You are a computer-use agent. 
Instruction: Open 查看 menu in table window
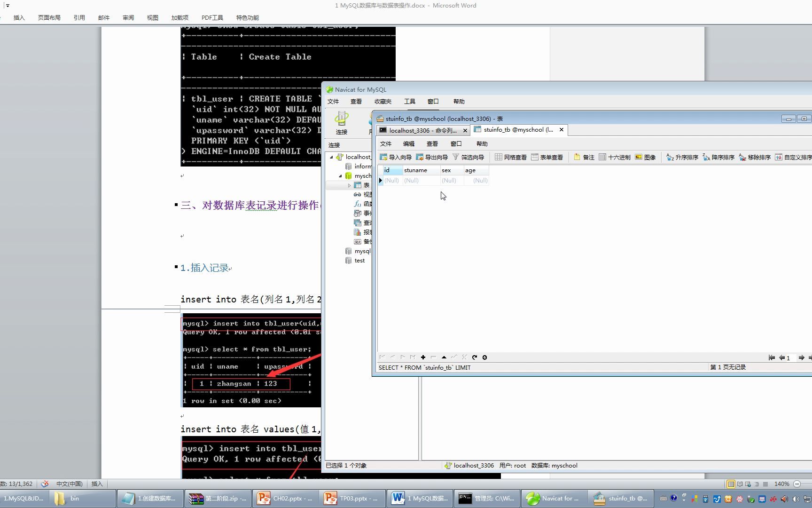(x=432, y=144)
